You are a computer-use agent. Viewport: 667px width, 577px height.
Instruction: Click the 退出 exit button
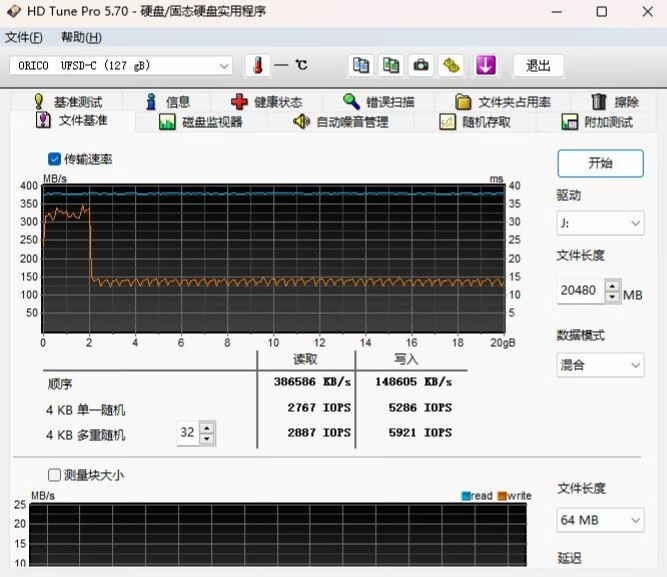pyautogui.click(x=539, y=66)
